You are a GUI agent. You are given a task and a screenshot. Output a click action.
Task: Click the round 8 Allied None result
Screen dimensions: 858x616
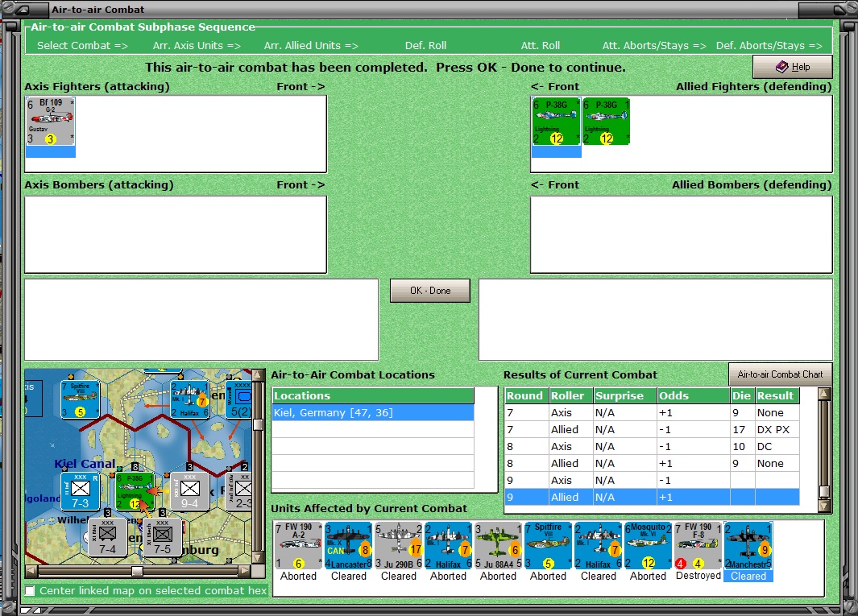770,463
